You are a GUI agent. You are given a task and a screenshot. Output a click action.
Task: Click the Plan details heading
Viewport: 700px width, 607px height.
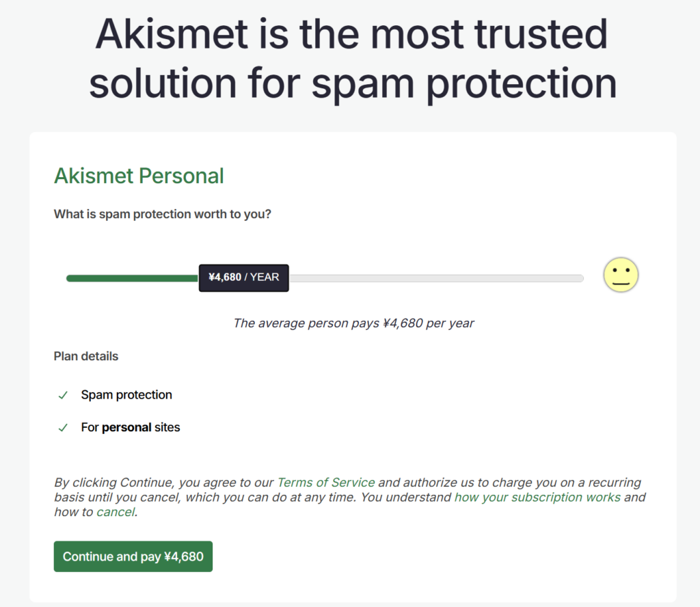pos(86,356)
